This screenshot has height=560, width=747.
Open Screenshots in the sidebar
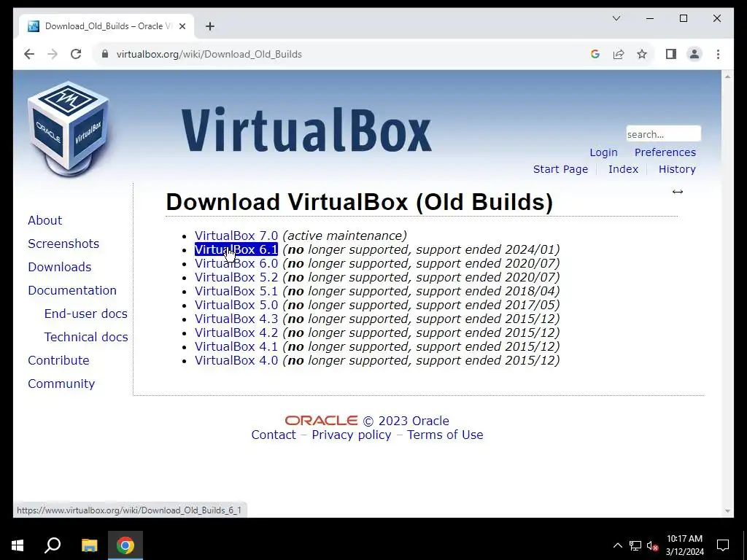tap(63, 244)
